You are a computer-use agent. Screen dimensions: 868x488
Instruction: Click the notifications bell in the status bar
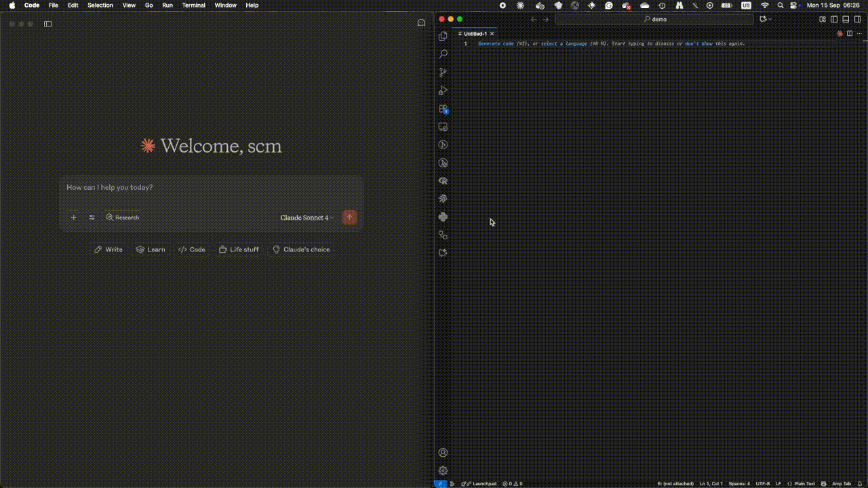point(861,483)
